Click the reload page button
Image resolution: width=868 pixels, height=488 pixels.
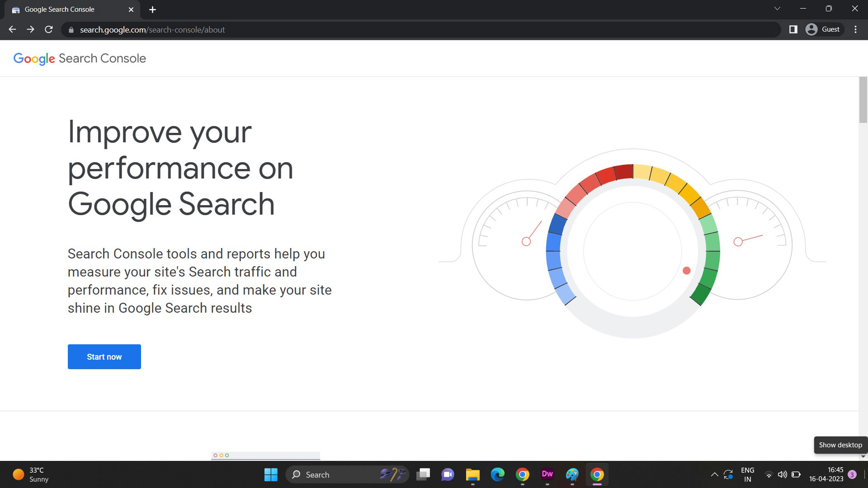click(x=49, y=30)
